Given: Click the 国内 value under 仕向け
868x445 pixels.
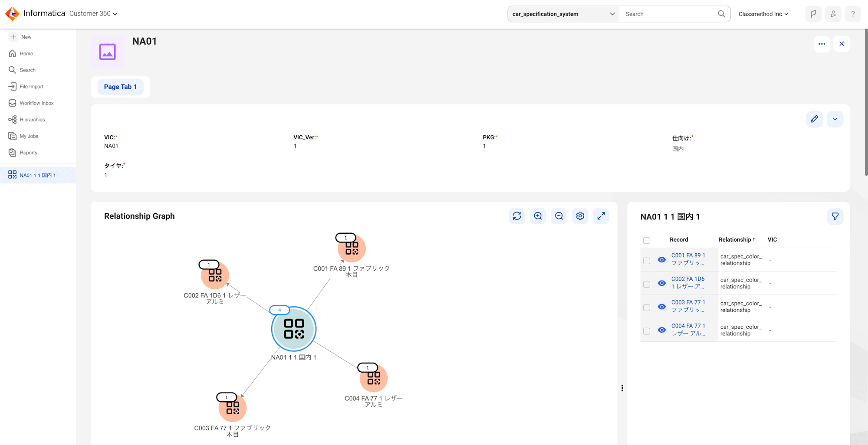Looking at the screenshot, I should point(678,149).
